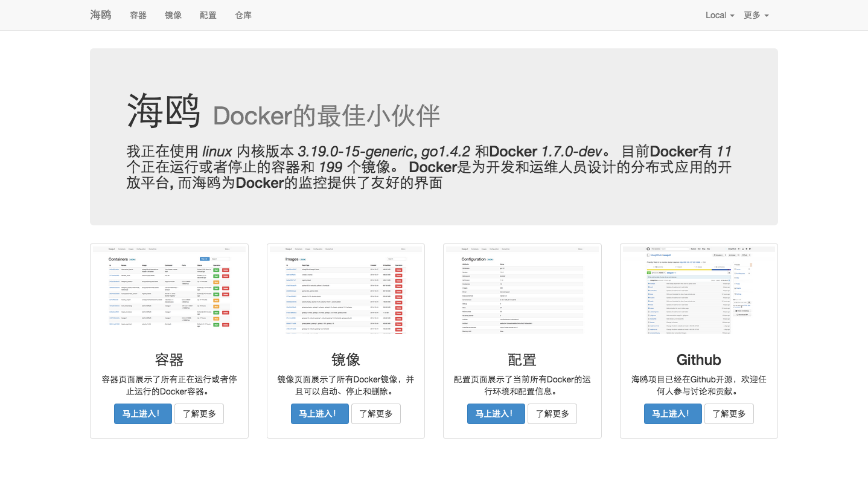Click 马上进入! button under 容器 card

point(143,414)
